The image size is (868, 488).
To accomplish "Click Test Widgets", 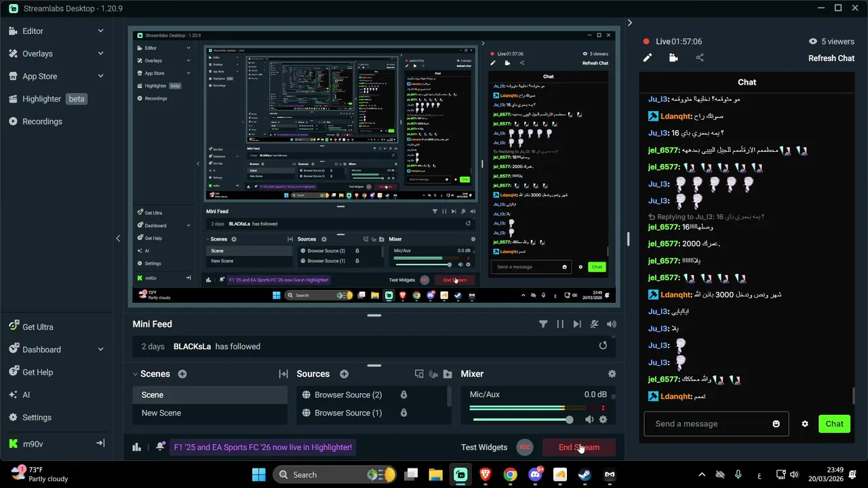I will pyautogui.click(x=484, y=447).
